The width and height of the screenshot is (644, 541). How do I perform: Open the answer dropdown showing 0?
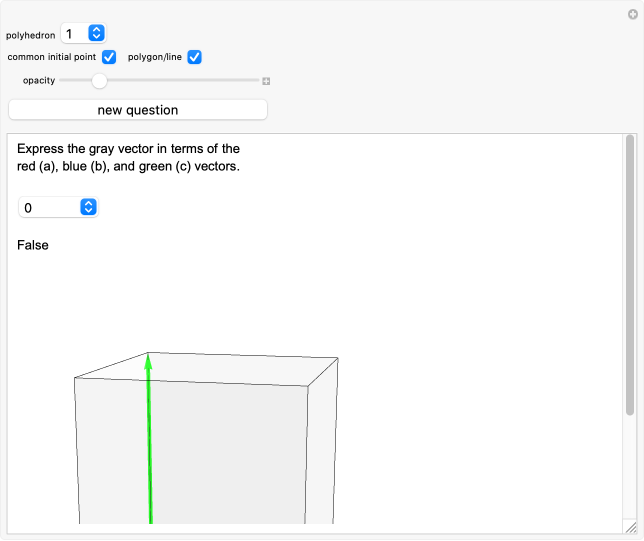pyautogui.click(x=58, y=207)
